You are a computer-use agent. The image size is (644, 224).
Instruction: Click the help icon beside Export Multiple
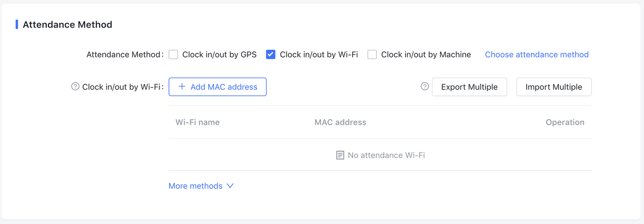point(425,87)
